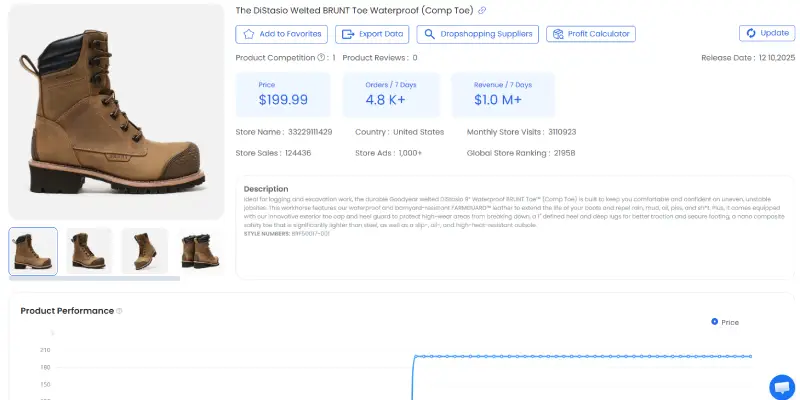Click the Description heading
Viewport: 800px width, 400px height.
pos(266,189)
